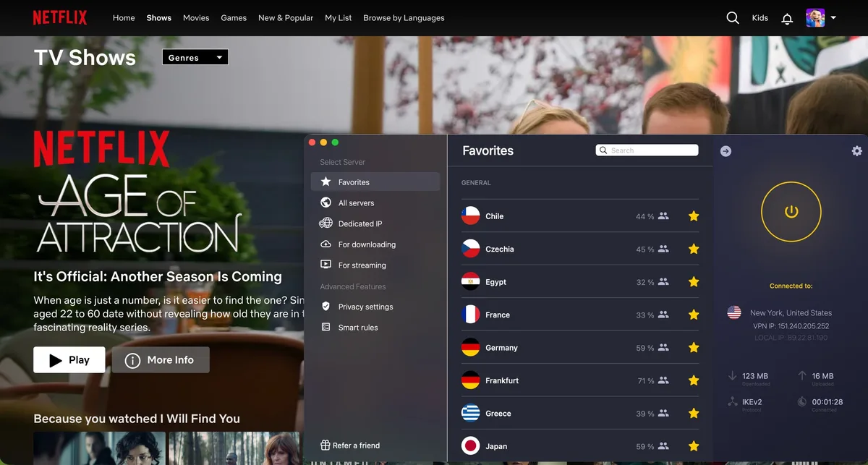Click the Chile flag icon
The width and height of the screenshot is (868, 465).
pos(471,216)
